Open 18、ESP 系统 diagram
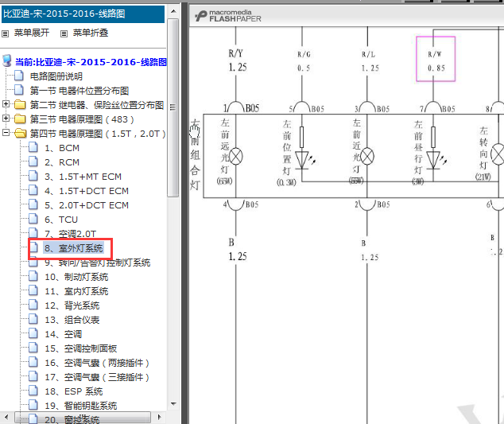This screenshot has width=504, height=424. pyautogui.click(x=74, y=391)
